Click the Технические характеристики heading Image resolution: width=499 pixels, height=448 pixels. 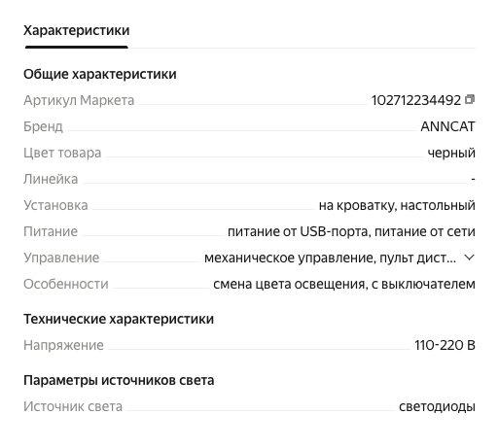[x=119, y=319]
